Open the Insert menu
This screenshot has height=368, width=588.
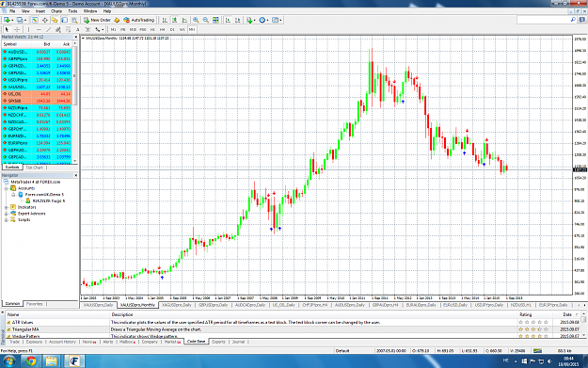pyautogui.click(x=40, y=11)
